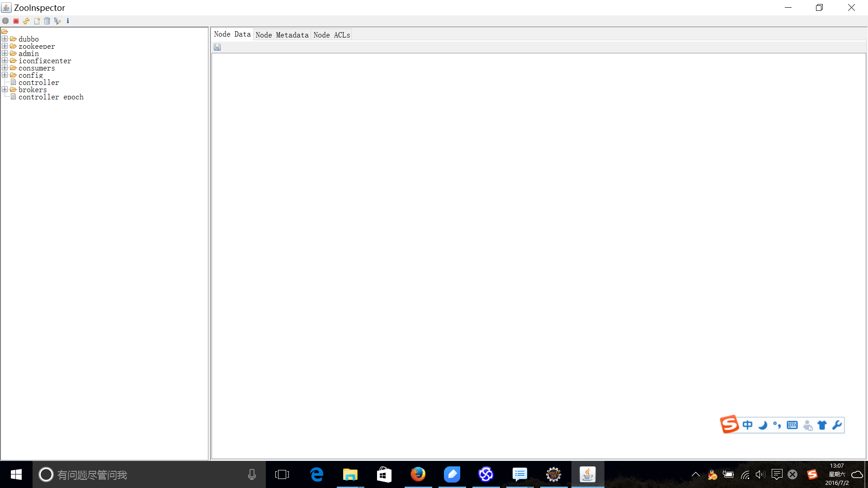Select the controller leaf node
The height and width of the screenshot is (488, 868).
(38, 82)
